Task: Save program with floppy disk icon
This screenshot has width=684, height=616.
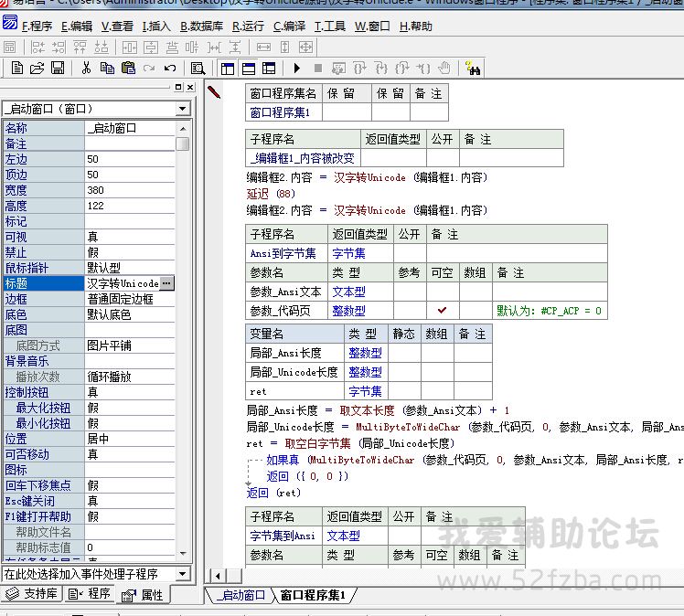Action: click(58, 69)
